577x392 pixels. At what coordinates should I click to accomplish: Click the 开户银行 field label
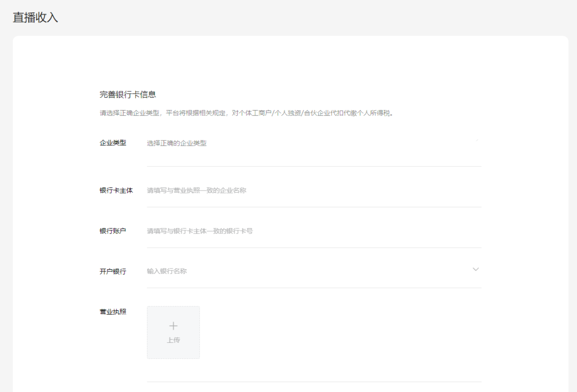tap(113, 271)
